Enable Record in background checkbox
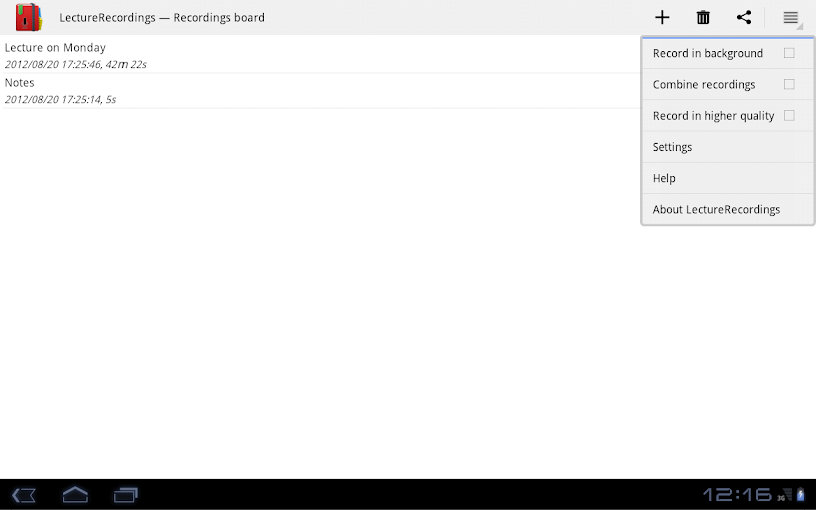Viewport: 816px width, 510px height. coord(789,53)
